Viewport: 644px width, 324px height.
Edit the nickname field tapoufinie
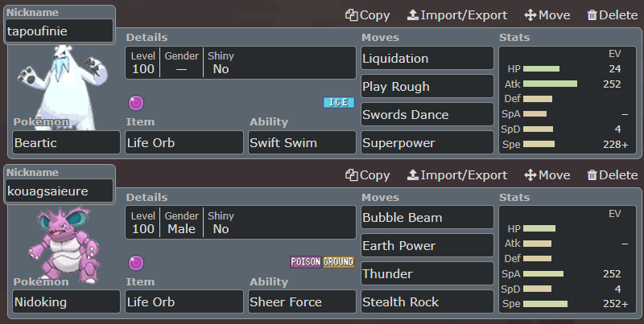60,31
